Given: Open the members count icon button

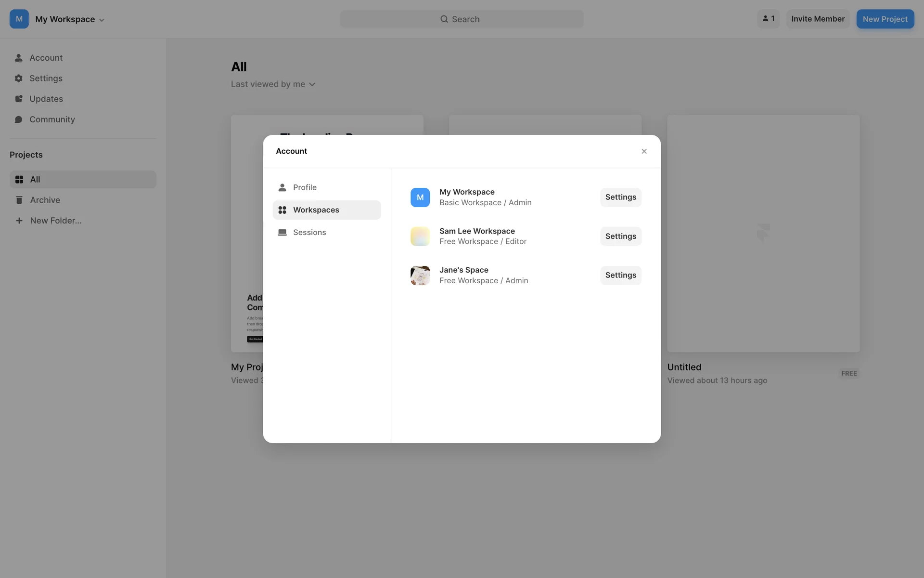Looking at the screenshot, I should pyautogui.click(x=768, y=19).
